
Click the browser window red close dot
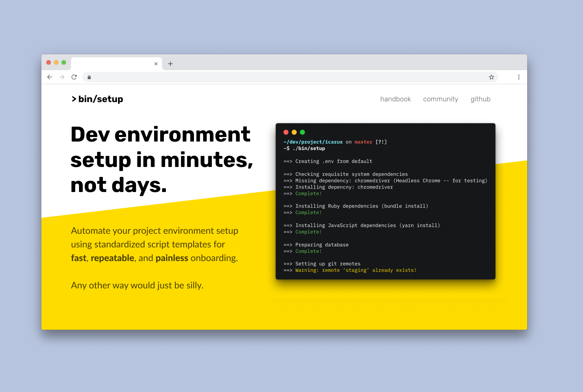pyautogui.click(x=49, y=62)
